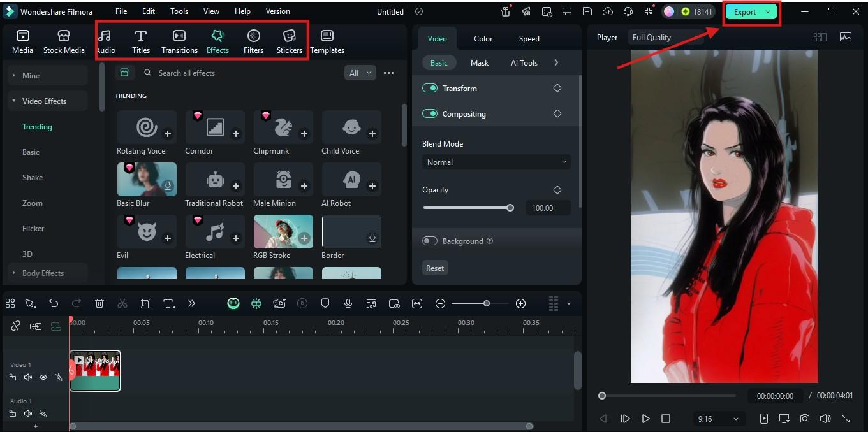The width and height of the screenshot is (868, 432).
Task: Select the Mask sub-tab
Action: coord(480,63)
